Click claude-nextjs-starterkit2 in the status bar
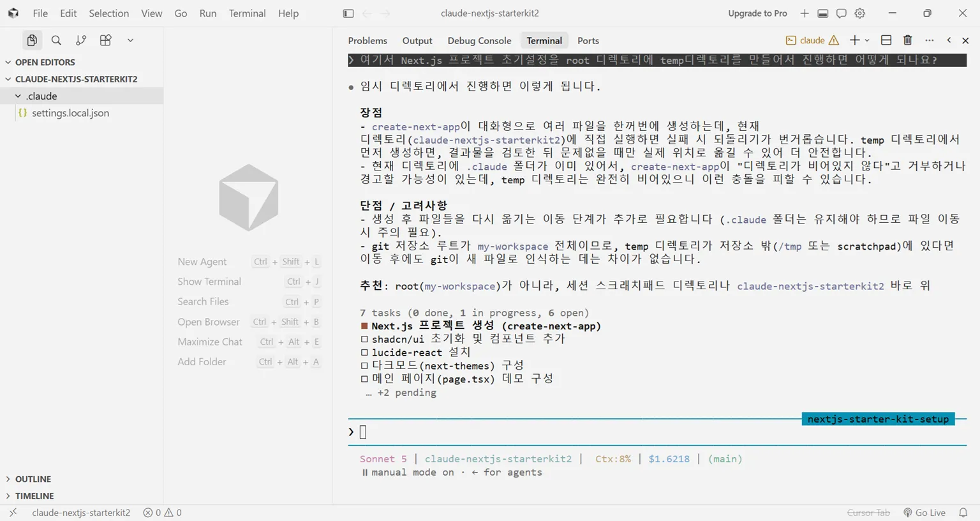The width and height of the screenshot is (980, 521). pyautogui.click(x=81, y=513)
